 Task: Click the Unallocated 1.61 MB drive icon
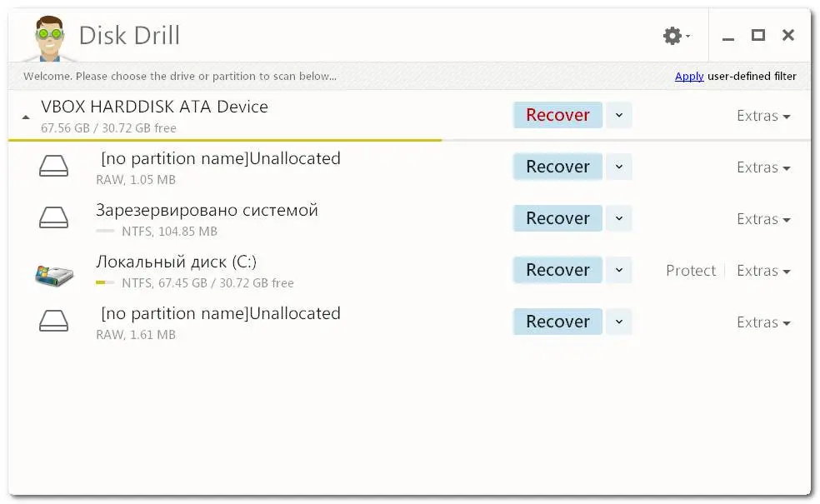pos(54,321)
